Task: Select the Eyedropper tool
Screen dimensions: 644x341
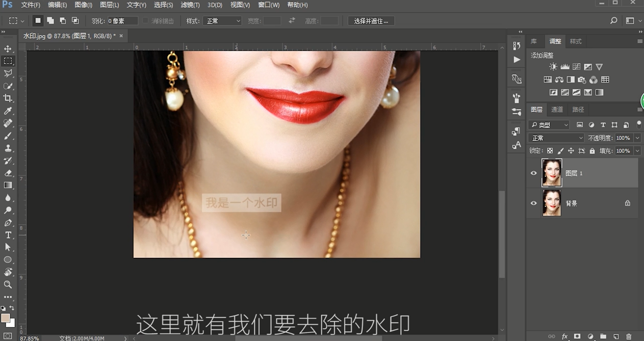Action: [x=8, y=111]
